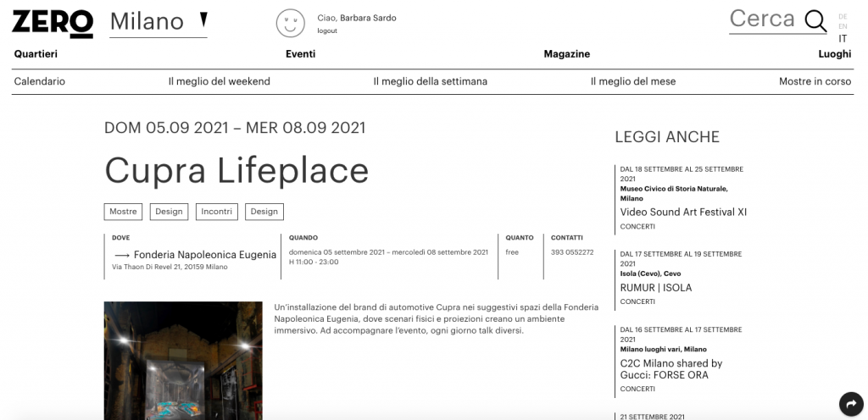Click the arrow icon before Fonderia Napoleonica
The image size is (868, 420).
tap(122, 256)
